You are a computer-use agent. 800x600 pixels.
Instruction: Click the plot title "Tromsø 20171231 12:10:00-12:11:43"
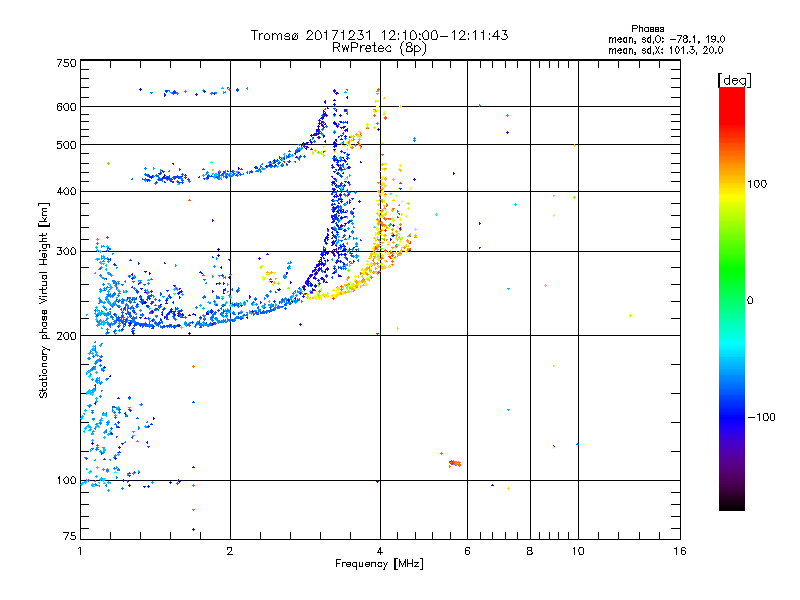coord(379,35)
